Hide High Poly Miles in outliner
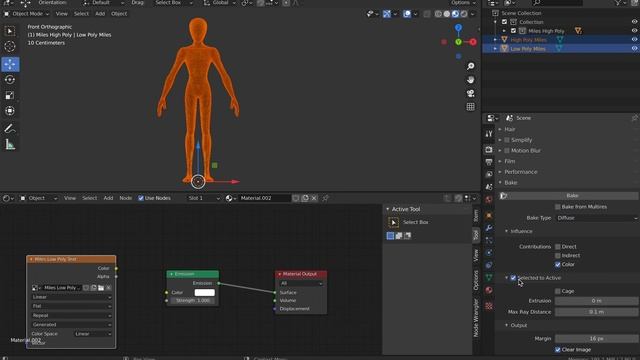This screenshot has height=360, width=640. pyautogui.click(x=634, y=40)
